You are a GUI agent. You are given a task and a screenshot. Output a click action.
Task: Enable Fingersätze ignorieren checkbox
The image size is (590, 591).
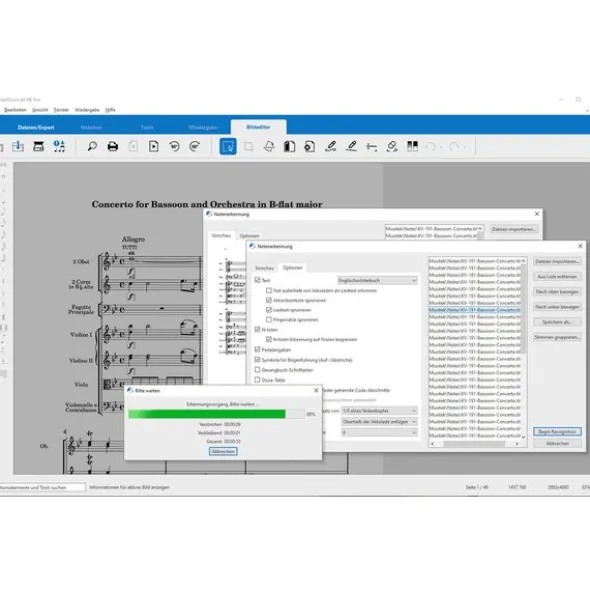click(x=269, y=320)
